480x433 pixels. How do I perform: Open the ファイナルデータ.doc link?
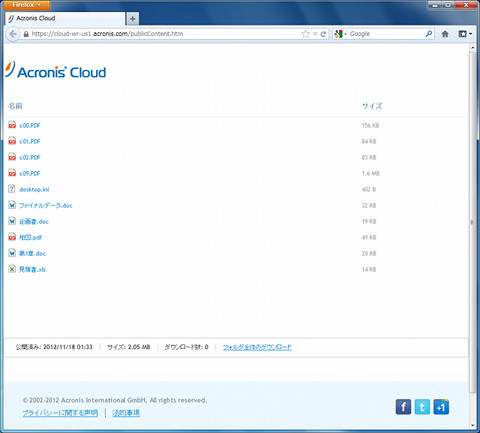46,206
